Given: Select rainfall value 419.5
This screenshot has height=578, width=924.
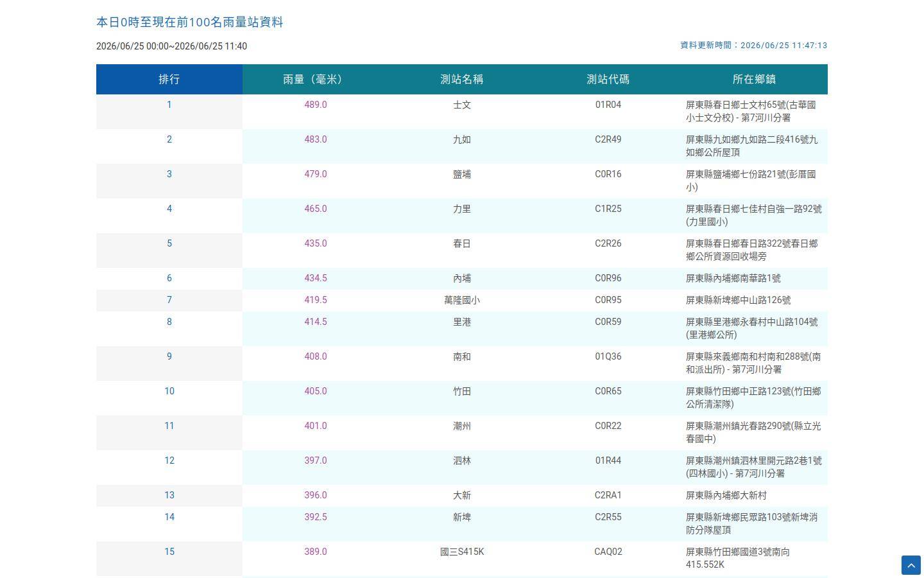Looking at the screenshot, I should pyautogui.click(x=316, y=300).
